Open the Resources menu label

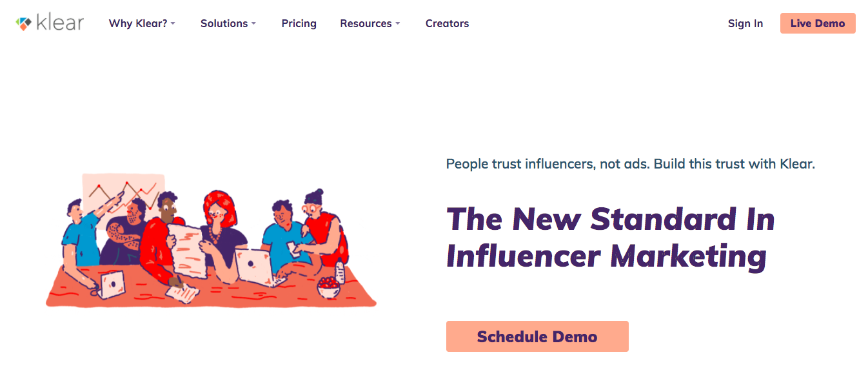[x=366, y=24]
